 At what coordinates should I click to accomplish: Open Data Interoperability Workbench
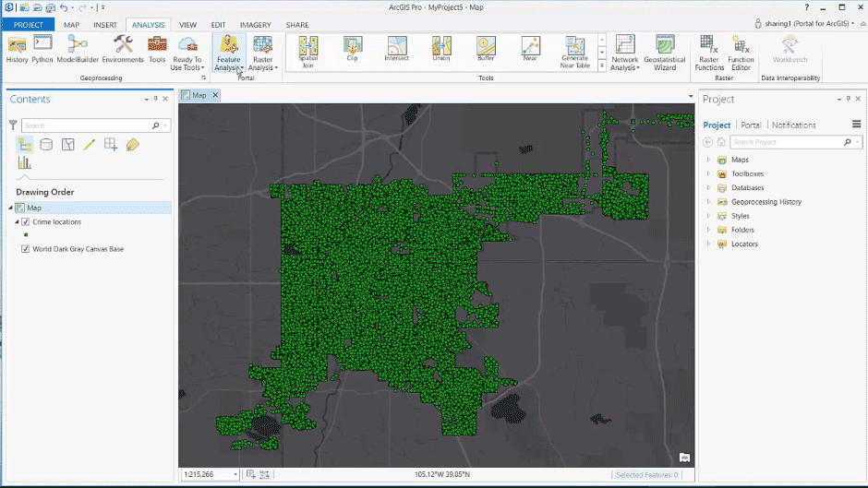point(790,50)
